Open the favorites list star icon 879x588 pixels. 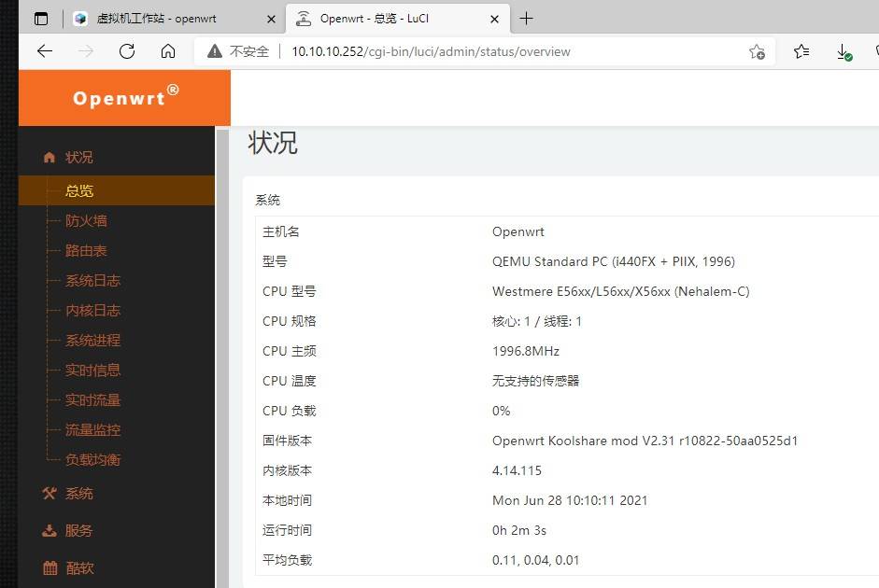tap(801, 52)
